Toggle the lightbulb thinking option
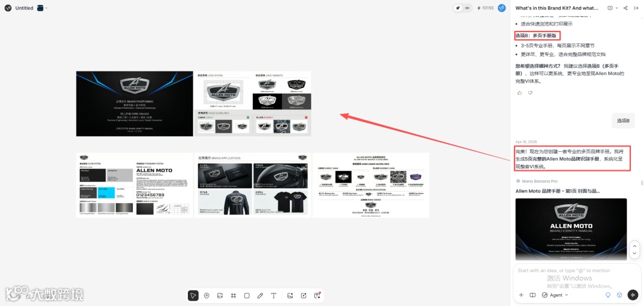The height and width of the screenshot is (306, 644). point(608,295)
